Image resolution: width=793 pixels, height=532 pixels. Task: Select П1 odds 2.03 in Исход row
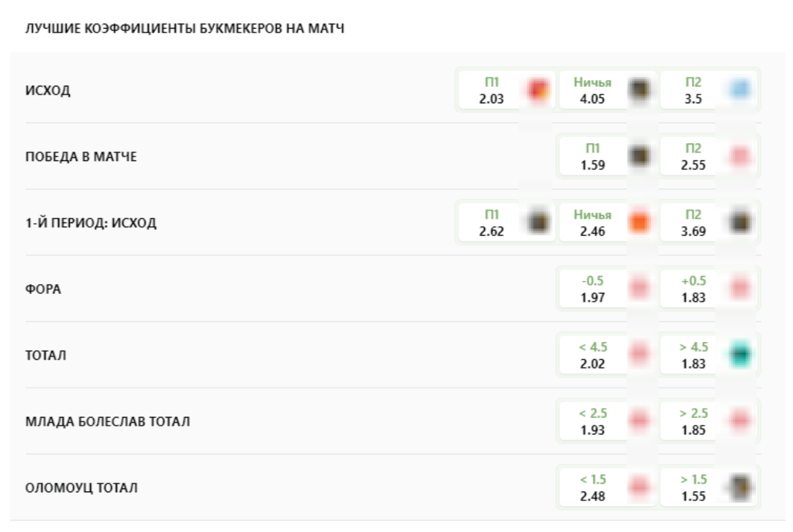(492, 91)
